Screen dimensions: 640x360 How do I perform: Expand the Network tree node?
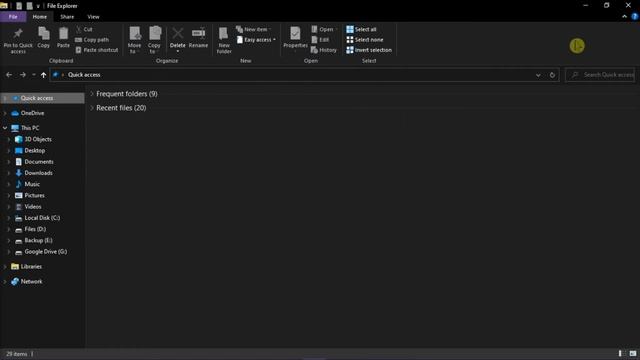tap(5, 282)
